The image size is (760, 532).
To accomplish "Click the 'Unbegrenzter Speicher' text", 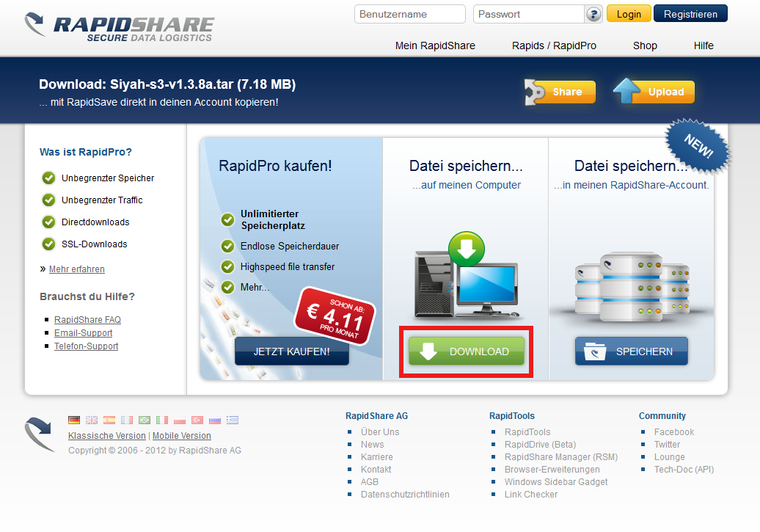I will point(108,178).
